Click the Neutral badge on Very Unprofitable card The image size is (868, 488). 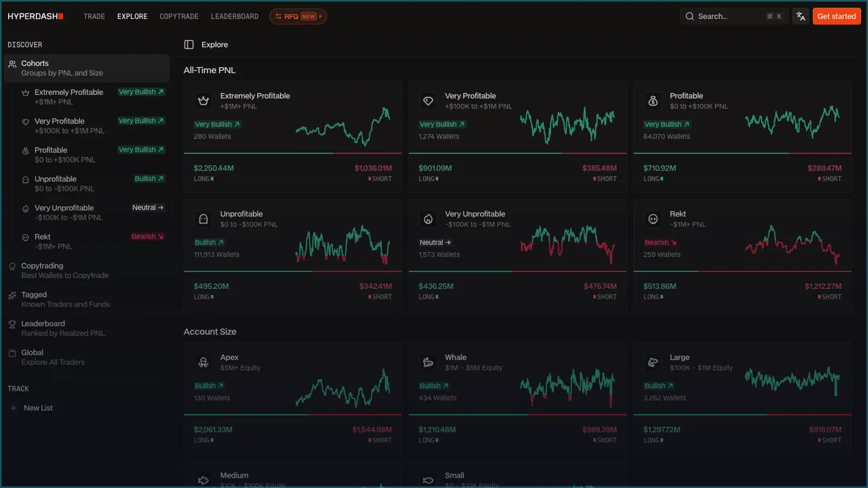435,242
